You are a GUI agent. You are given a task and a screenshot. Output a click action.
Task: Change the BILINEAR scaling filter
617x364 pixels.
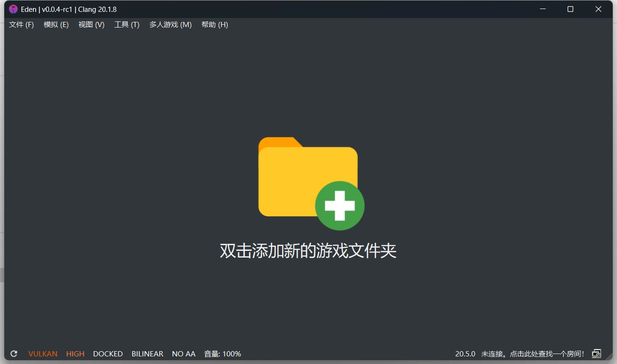(147, 354)
